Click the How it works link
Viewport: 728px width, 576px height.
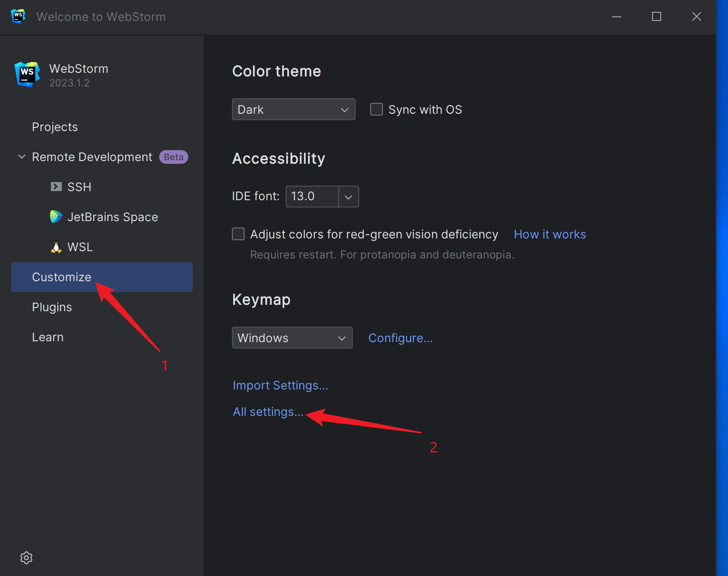pyautogui.click(x=550, y=234)
